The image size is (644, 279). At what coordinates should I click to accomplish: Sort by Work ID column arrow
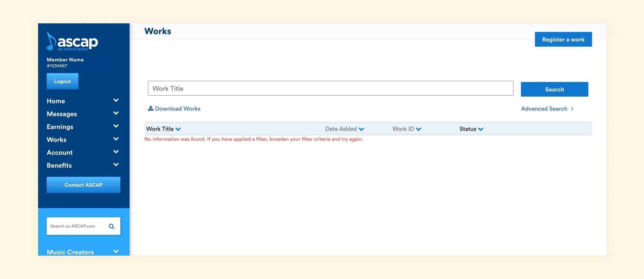point(418,129)
